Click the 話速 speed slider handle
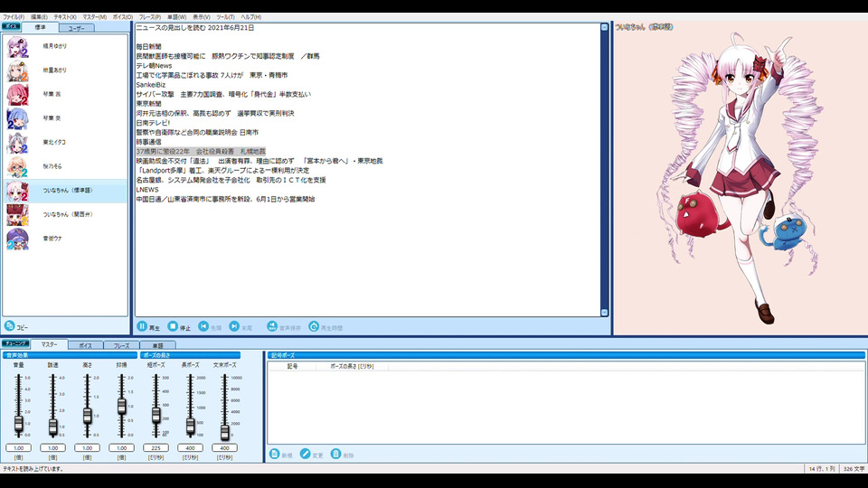 tap(52, 427)
